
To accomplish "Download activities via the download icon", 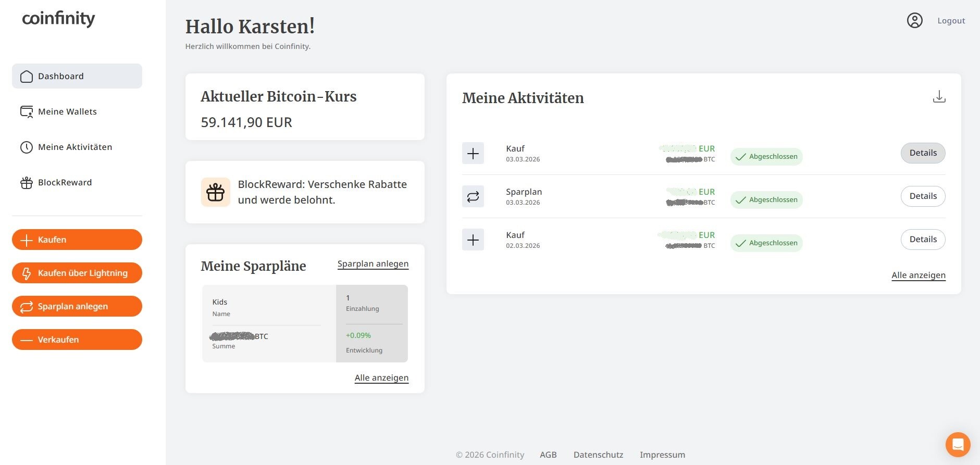I will (939, 97).
